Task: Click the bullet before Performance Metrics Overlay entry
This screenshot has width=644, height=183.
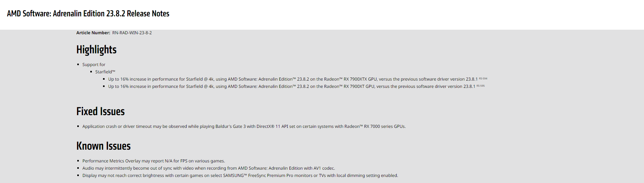Action: pos(78,161)
